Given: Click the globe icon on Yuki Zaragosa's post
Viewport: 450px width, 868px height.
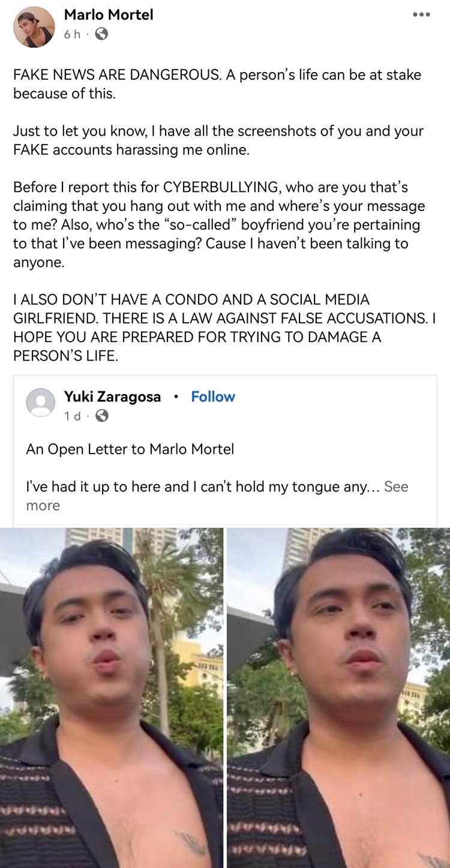Looking at the screenshot, I should click(103, 415).
